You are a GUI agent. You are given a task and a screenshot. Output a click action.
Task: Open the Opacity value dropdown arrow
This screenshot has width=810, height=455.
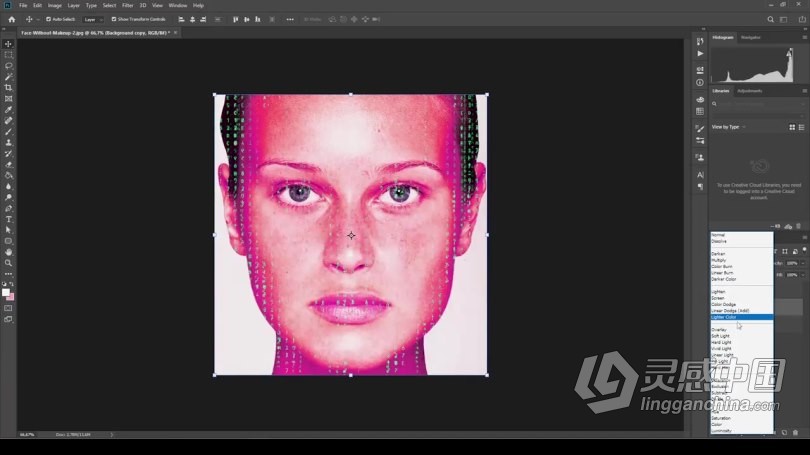[x=802, y=263]
